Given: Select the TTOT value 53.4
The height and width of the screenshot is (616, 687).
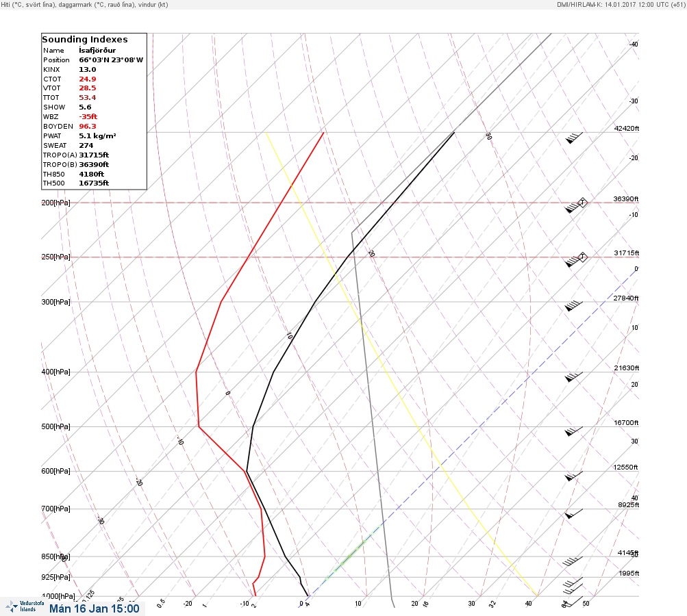Looking at the screenshot, I should pyautogui.click(x=88, y=98).
